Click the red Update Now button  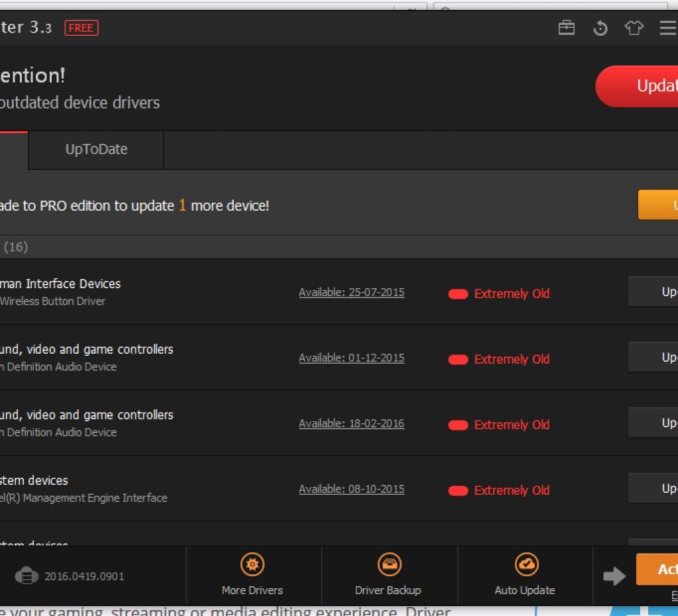point(636,86)
